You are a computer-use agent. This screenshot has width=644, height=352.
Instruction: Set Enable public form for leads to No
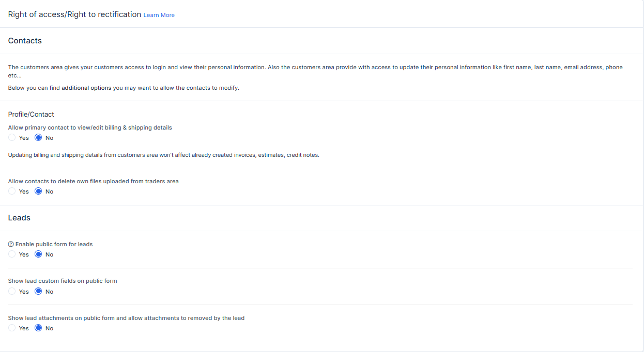(38, 254)
